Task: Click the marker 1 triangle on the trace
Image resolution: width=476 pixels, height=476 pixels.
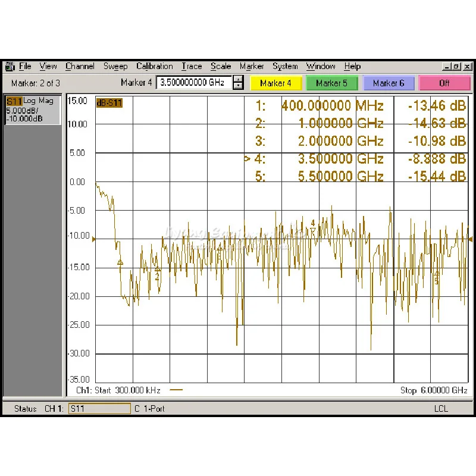Action: tap(120, 262)
